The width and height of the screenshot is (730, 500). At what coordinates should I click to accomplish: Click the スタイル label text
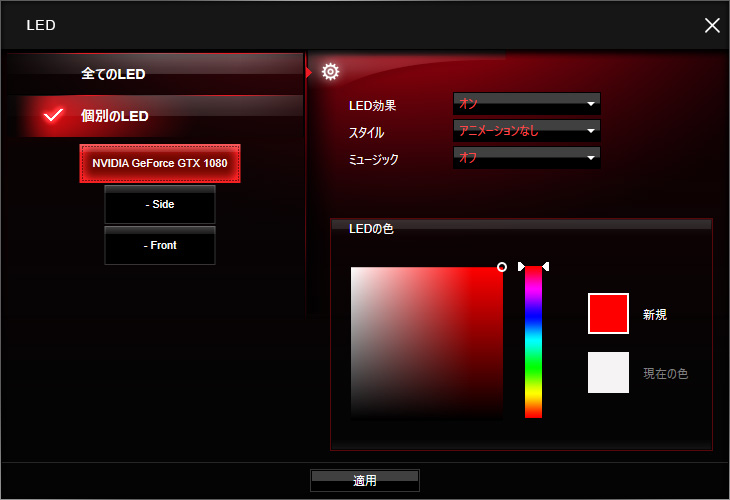coord(366,133)
